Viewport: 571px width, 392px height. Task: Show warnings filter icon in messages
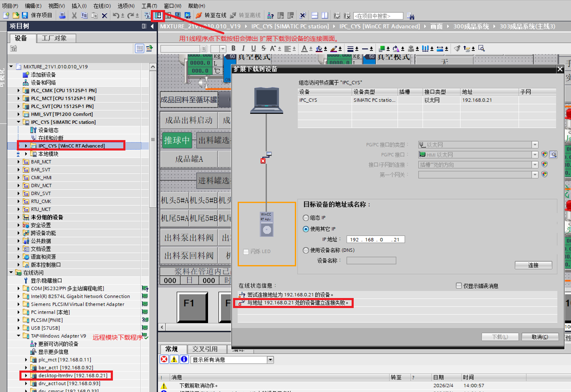click(x=174, y=359)
